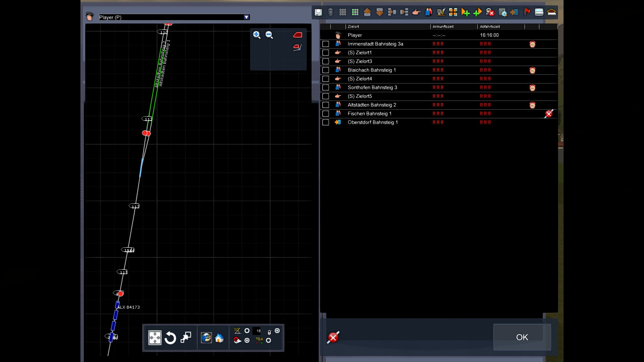Viewport: 644px width, 362px height.
Task: Click the Player (P) combo box field
Action: (x=171, y=17)
